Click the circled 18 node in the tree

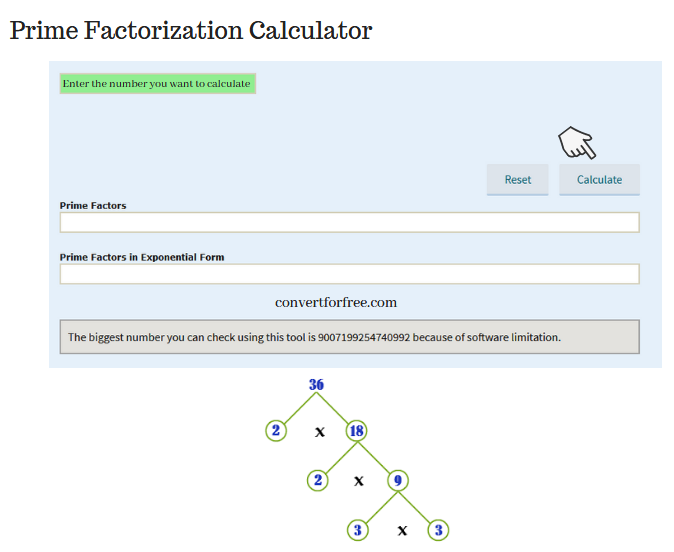(357, 431)
